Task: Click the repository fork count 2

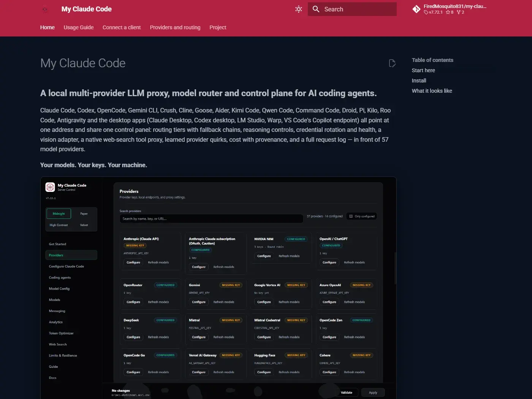Action: pyautogui.click(x=461, y=12)
